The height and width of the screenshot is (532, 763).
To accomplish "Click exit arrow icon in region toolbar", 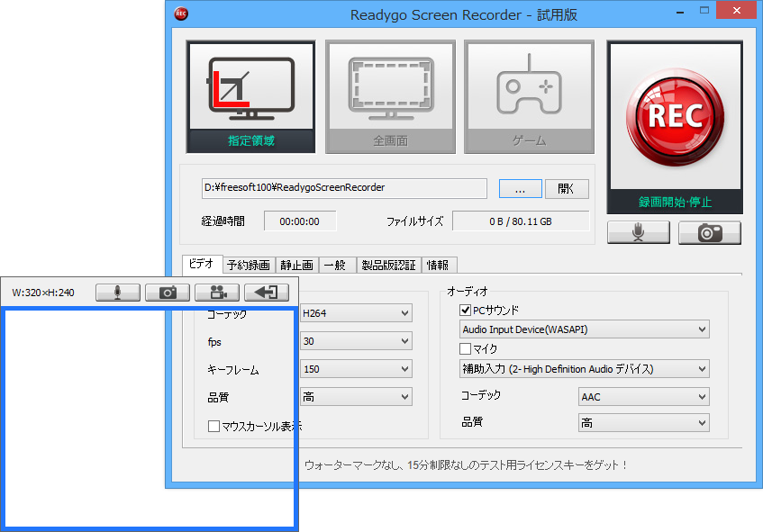I will coord(267,293).
